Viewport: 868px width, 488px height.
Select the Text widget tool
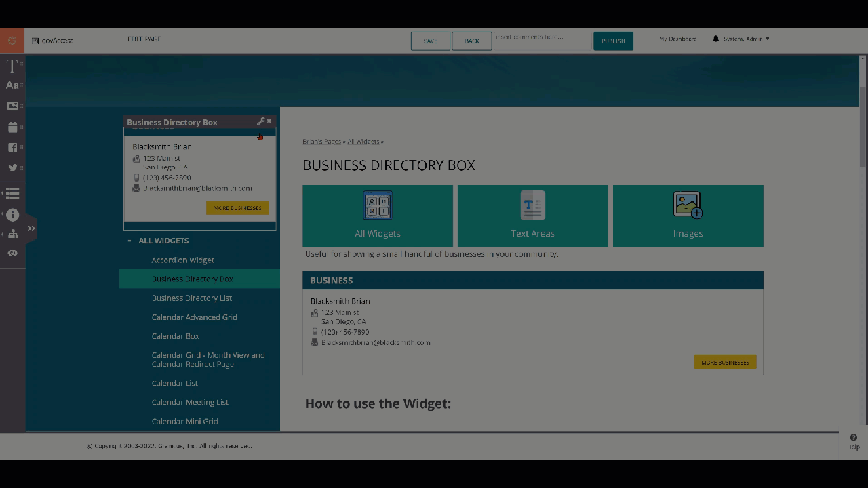point(12,66)
